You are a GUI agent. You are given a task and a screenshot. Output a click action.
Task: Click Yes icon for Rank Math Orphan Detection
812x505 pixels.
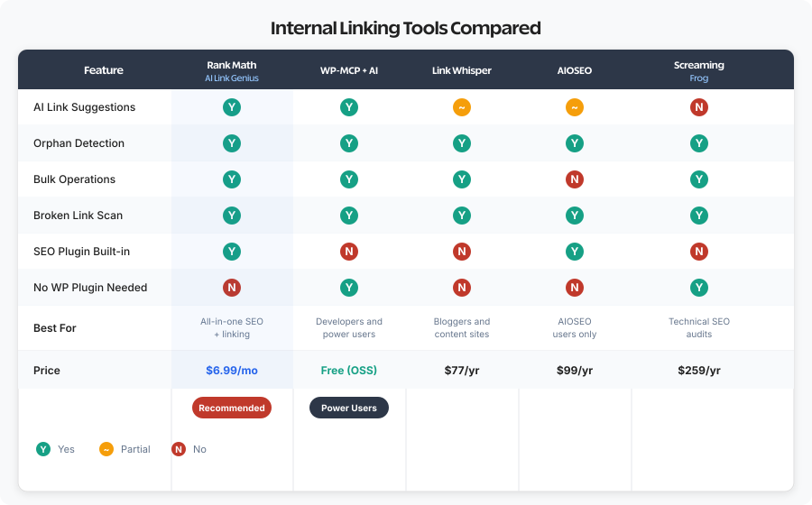coord(232,143)
